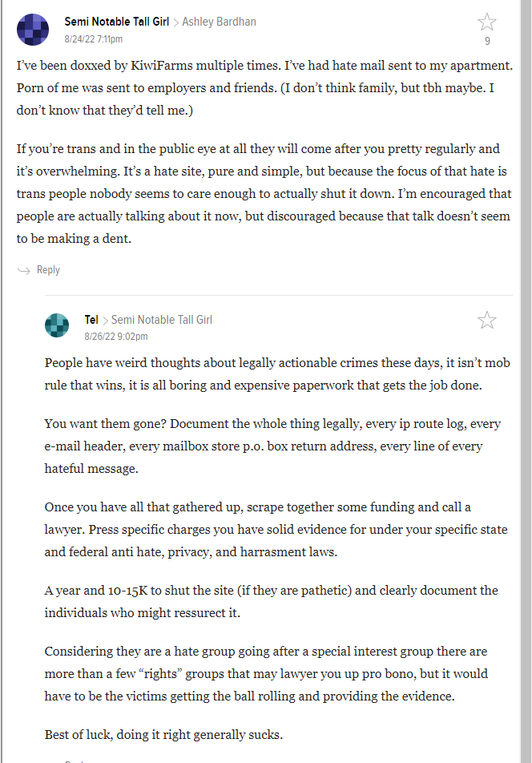Star Tel's reply comment
This screenshot has height=763, width=532.
[x=487, y=321]
